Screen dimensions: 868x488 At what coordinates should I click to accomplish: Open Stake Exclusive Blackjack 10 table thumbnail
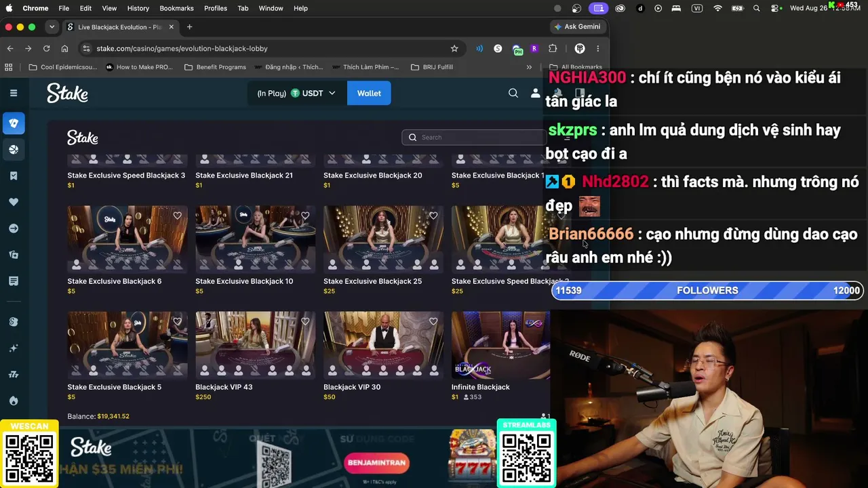pos(256,238)
